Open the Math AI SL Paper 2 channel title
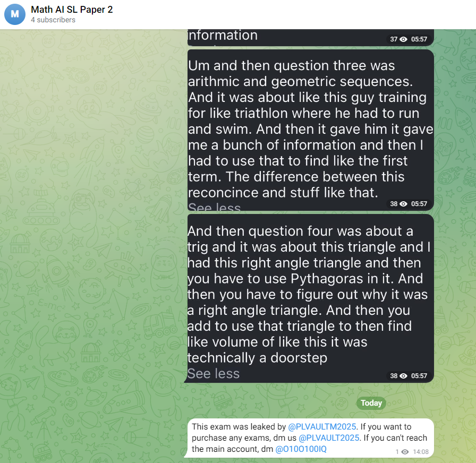 coord(72,10)
